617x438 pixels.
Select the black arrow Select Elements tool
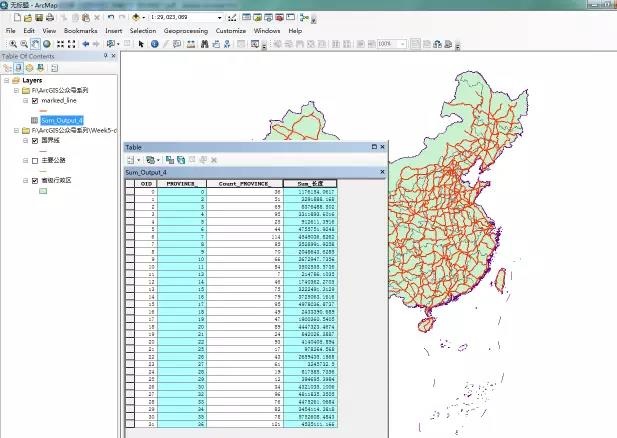pyautogui.click(x=141, y=44)
